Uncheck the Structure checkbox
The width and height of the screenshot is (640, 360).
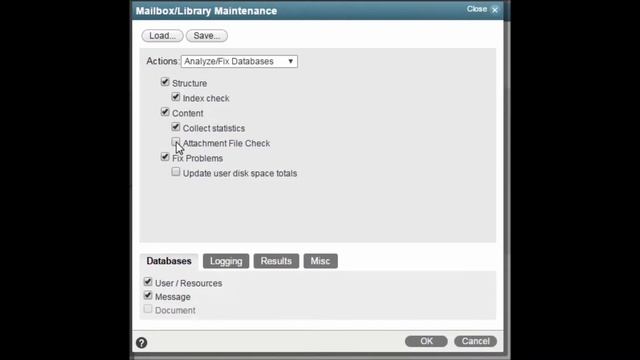[165, 82]
